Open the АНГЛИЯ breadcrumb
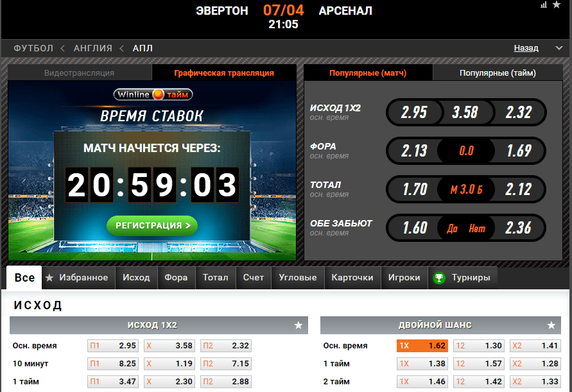572x392 pixels. (x=93, y=48)
